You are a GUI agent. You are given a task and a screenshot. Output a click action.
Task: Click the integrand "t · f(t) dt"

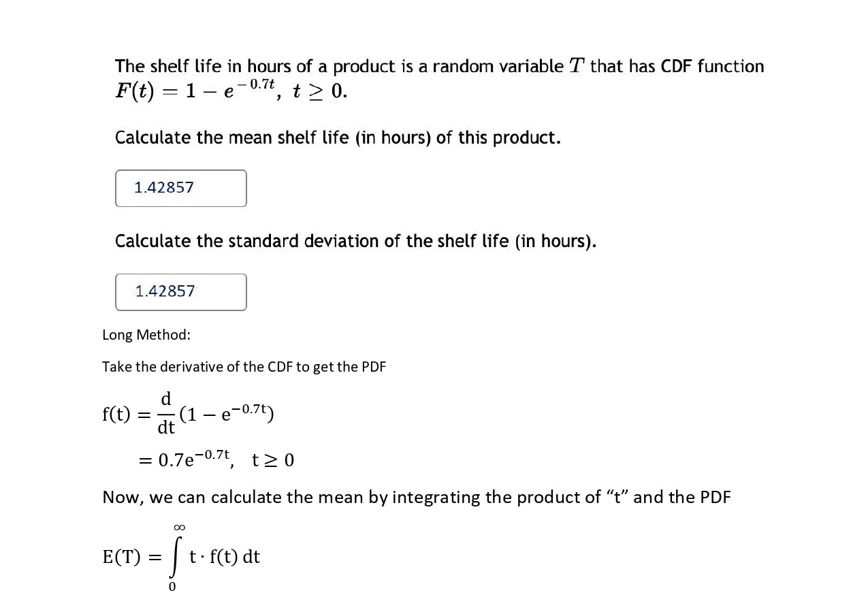click(225, 557)
